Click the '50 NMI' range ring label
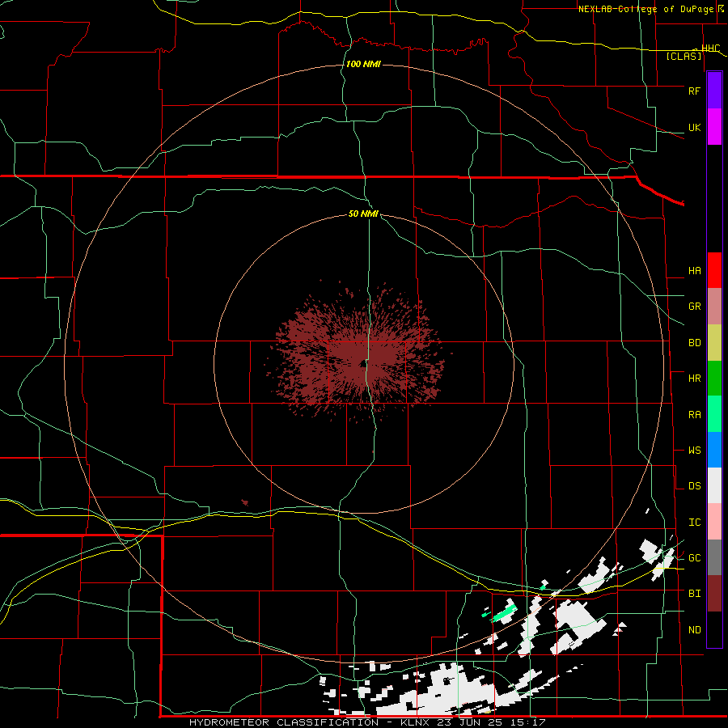This screenshot has width=728, height=728. tap(363, 214)
